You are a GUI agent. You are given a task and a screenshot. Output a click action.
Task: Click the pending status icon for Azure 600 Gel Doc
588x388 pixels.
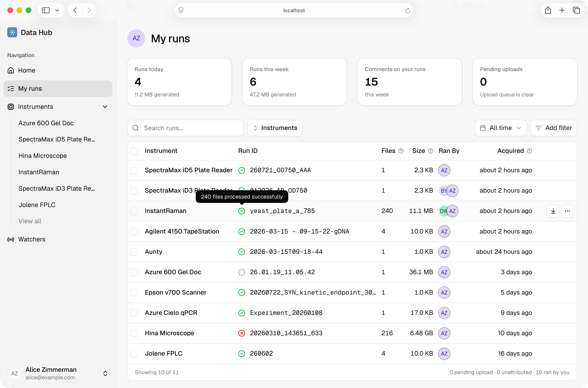click(x=242, y=272)
